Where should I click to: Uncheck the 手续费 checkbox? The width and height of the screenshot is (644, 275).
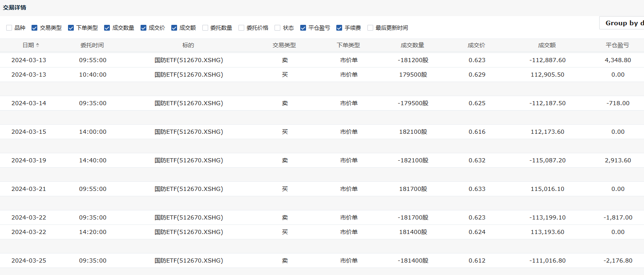(x=339, y=28)
